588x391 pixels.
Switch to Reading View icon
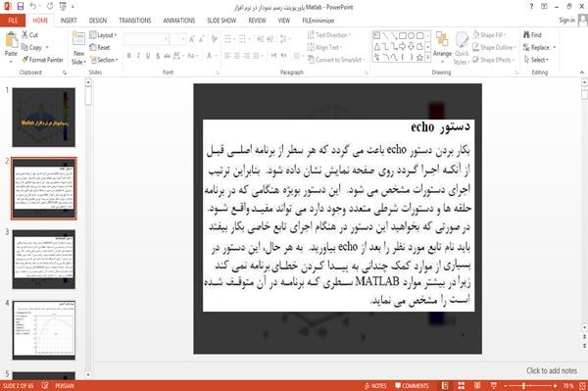pos(477,385)
